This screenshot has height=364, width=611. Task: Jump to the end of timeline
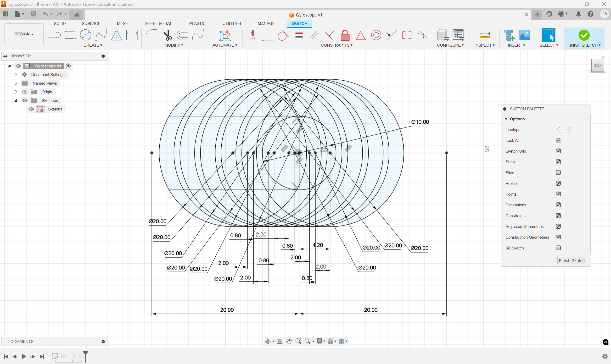click(x=42, y=356)
